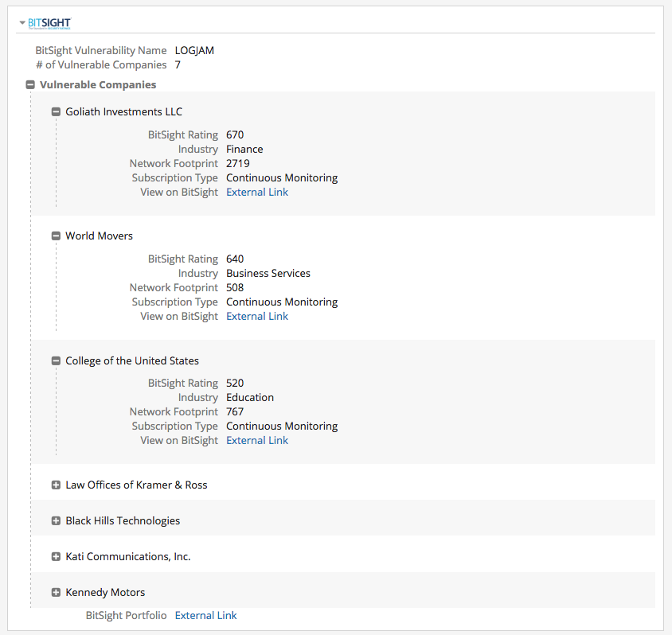Expand Kati Communications, Inc. entry
The width and height of the screenshot is (672, 635).
[56, 557]
